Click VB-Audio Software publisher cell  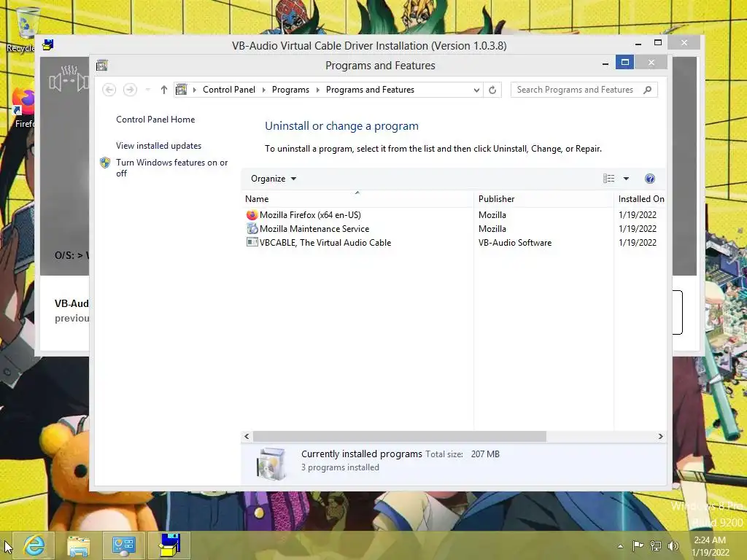click(515, 242)
